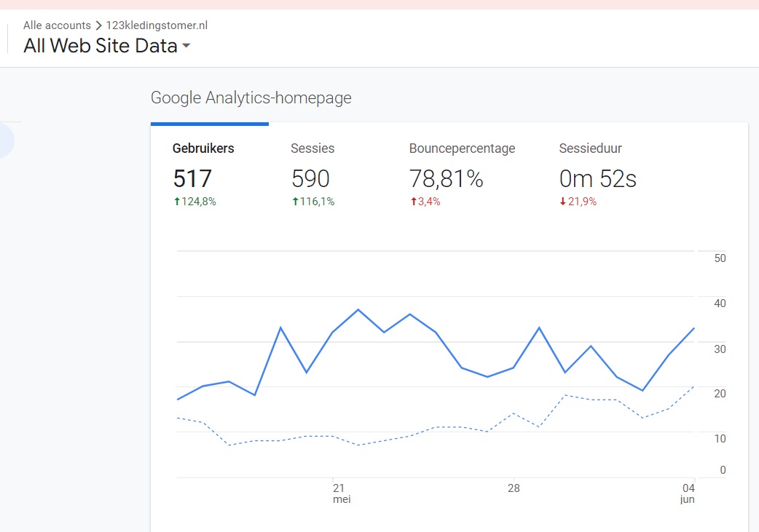Click the 116,1% increase indicator
Image resolution: width=759 pixels, height=532 pixels.
[313, 202]
